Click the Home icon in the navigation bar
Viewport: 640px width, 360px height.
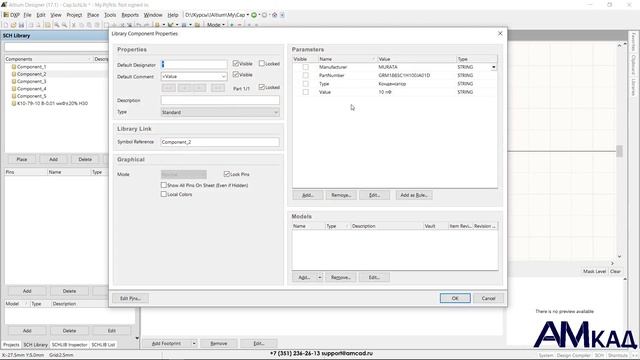point(275,15)
